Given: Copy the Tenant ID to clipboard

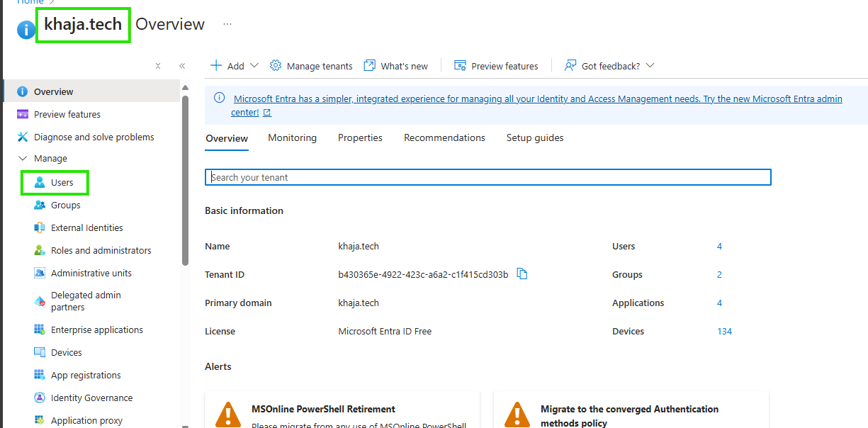Looking at the screenshot, I should pyautogui.click(x=522, y=274).
